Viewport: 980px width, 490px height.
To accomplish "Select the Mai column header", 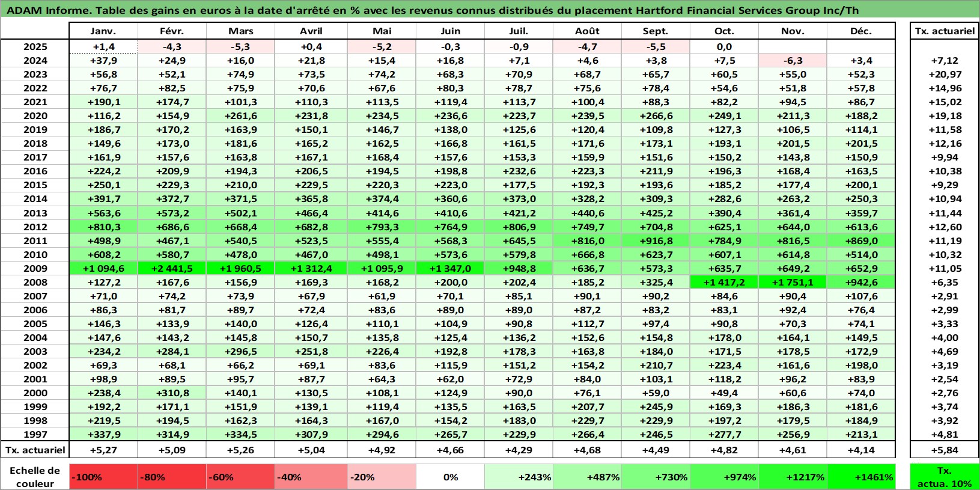I will [382, 31].
